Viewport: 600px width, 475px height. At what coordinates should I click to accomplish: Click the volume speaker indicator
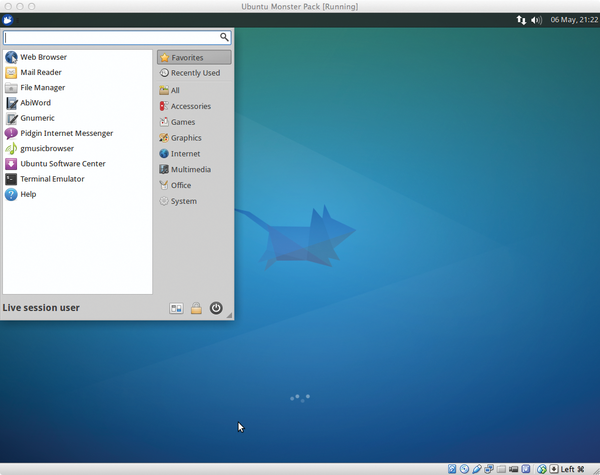click(x=536, y=20)
